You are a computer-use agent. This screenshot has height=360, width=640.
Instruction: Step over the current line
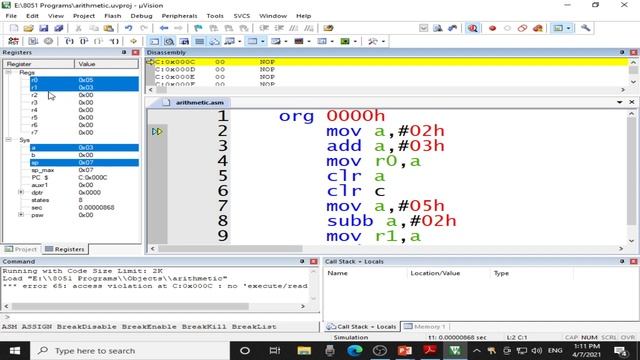[x=84, y=41]
